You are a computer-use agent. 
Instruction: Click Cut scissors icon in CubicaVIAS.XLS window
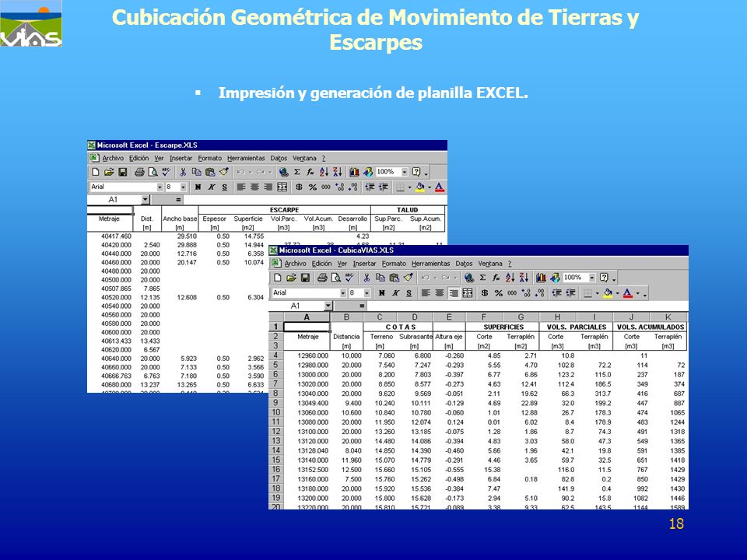(366, 278)
